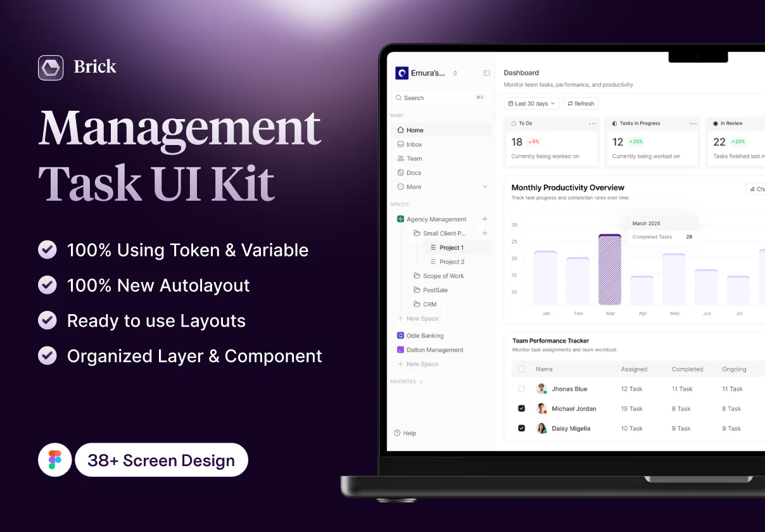Open the Inbox from the sidebar

tap(401, 144)
